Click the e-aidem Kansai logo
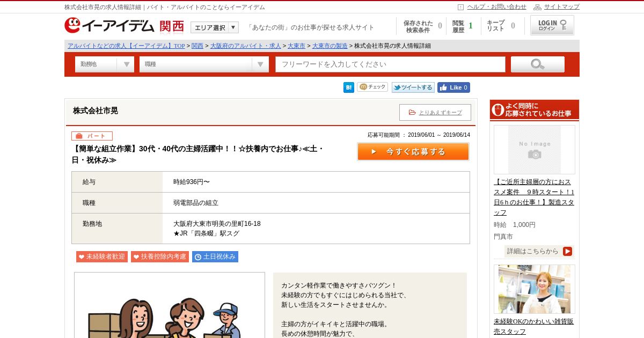This screenshot has width=644, height=338. [124, 26]
